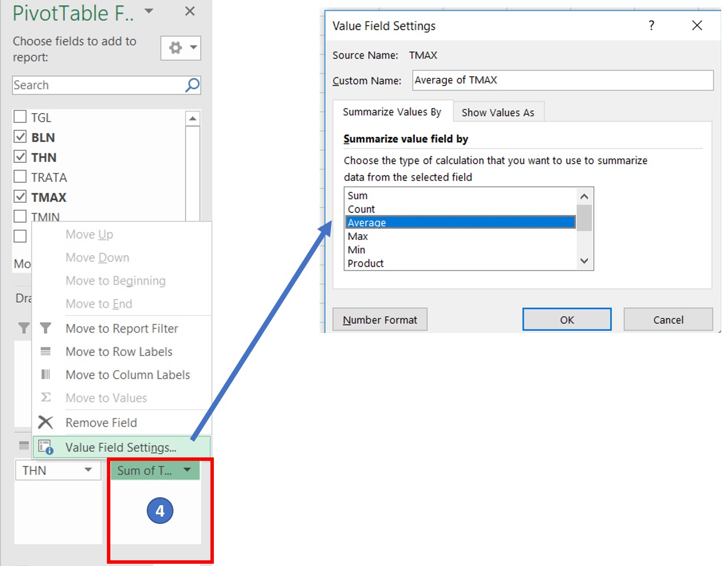Close the Value Field Settings dialog
Screen dimensions: 728x566
(x=697, y=25)
